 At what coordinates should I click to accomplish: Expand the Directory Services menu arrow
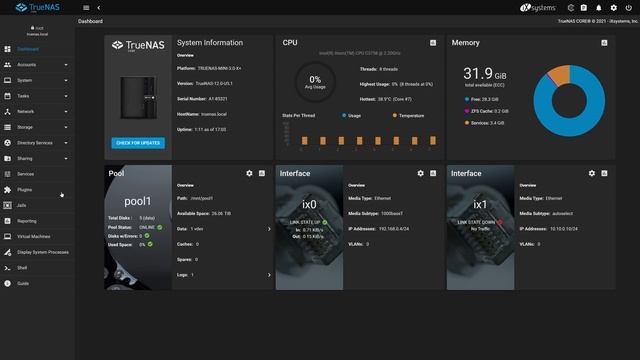tap(66, 143)
